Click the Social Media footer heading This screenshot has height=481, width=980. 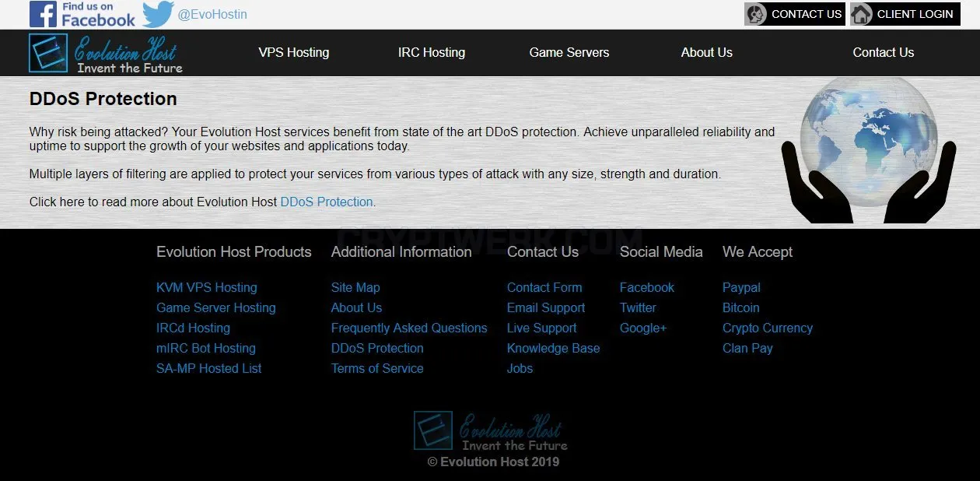(661, 251)
